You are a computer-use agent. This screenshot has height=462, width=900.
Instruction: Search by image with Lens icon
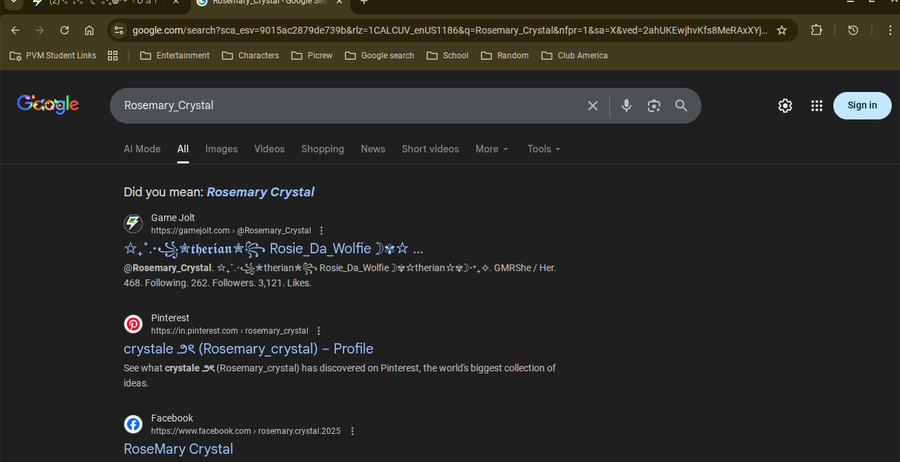(654, 106)
